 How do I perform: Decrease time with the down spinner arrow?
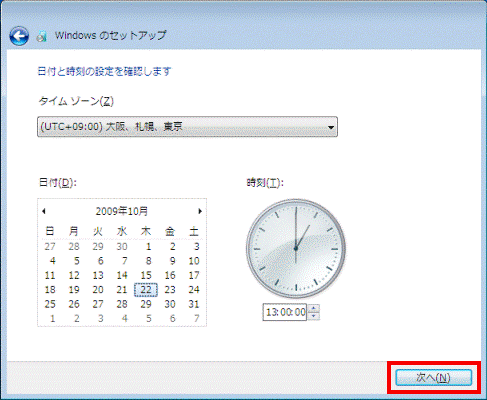coord(314,316)
